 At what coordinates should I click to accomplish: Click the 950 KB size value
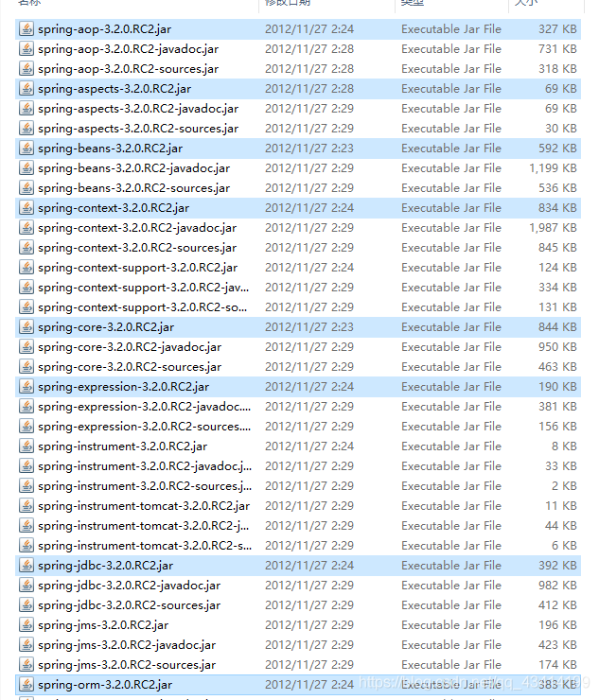click(557, 347)
